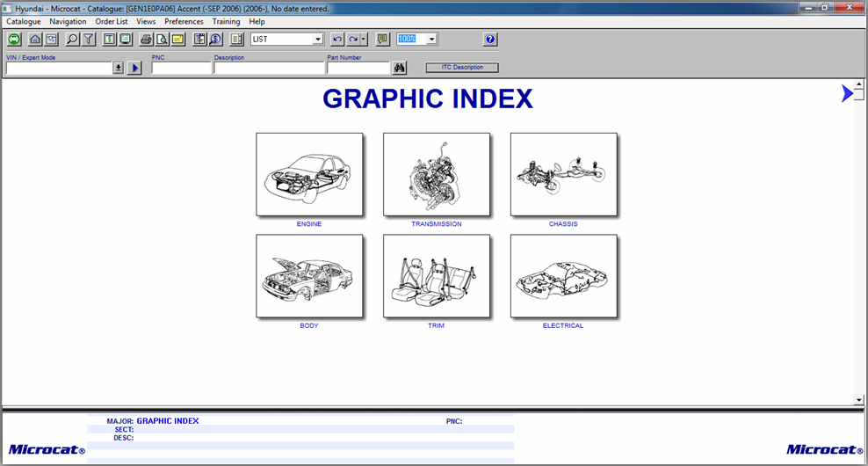Screen dimensions: 868x466
Task: Open the Training menu
Action: click(226, 22)
